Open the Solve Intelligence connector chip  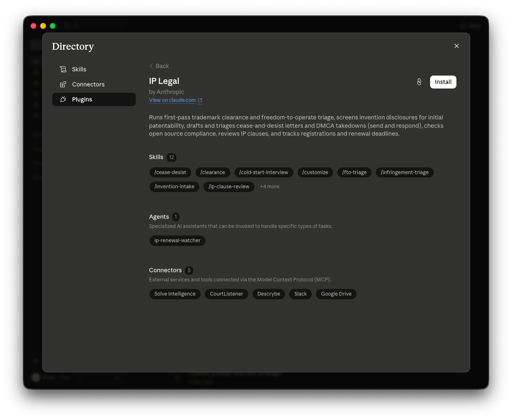tap(175, 294)
